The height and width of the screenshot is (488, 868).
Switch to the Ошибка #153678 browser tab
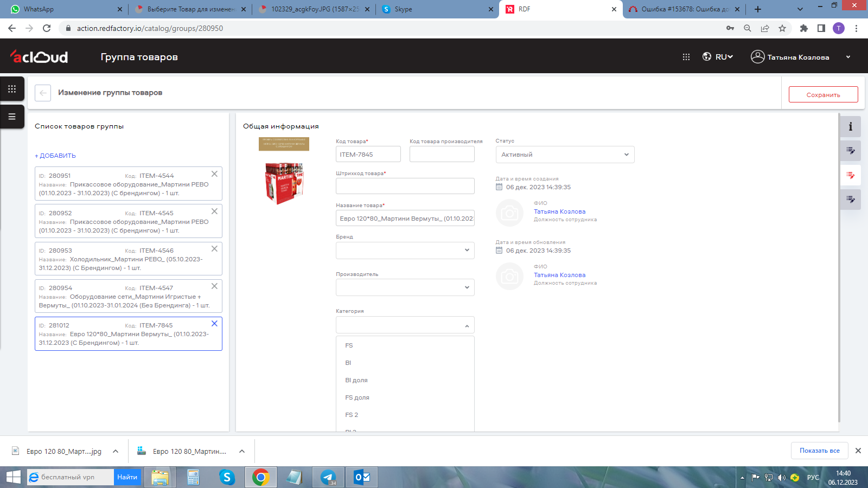(x=684, y=9)
